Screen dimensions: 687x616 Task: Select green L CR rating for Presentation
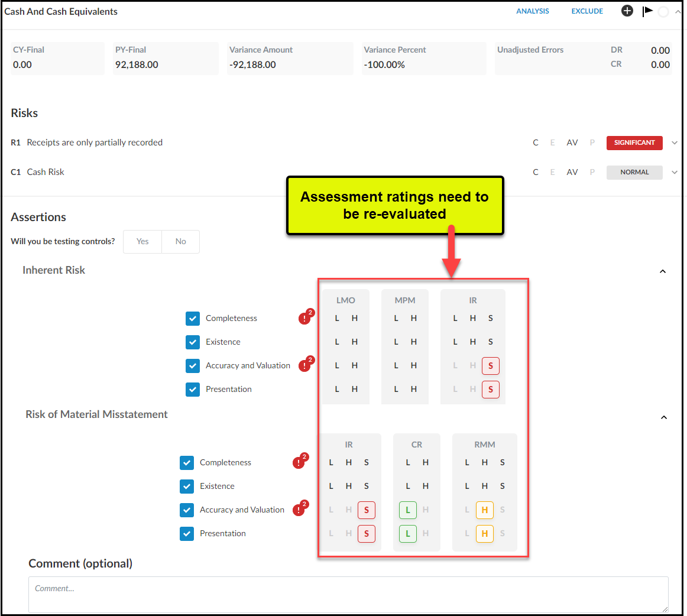pyautogui.click(x=407, y=534)
